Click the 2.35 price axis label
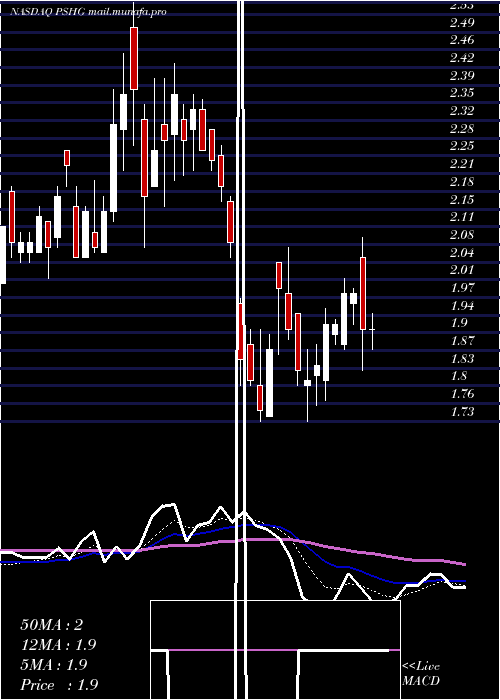500x700 pixels. pos(462,92)
